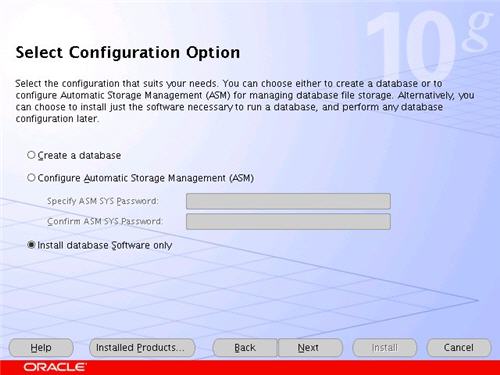Select Install database Software only radio
This screenshot has width=500, height=375.
pyautogui.click(x=31, y=245)
